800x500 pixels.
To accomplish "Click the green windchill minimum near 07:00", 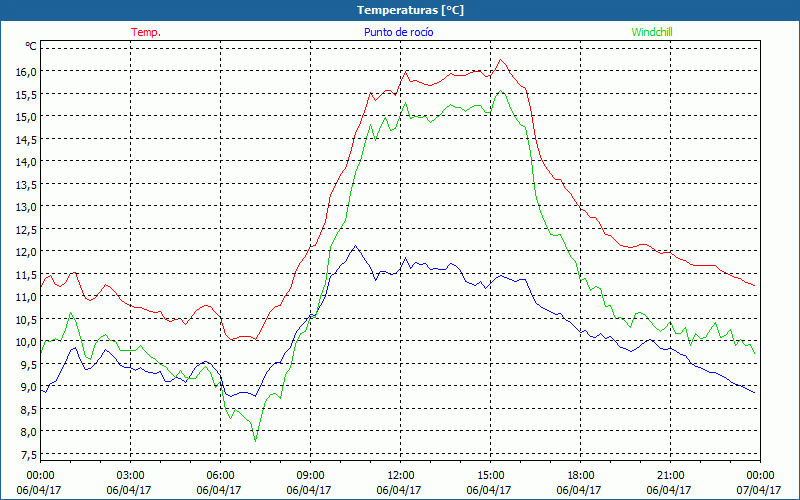I will click(x=255, y=441).
